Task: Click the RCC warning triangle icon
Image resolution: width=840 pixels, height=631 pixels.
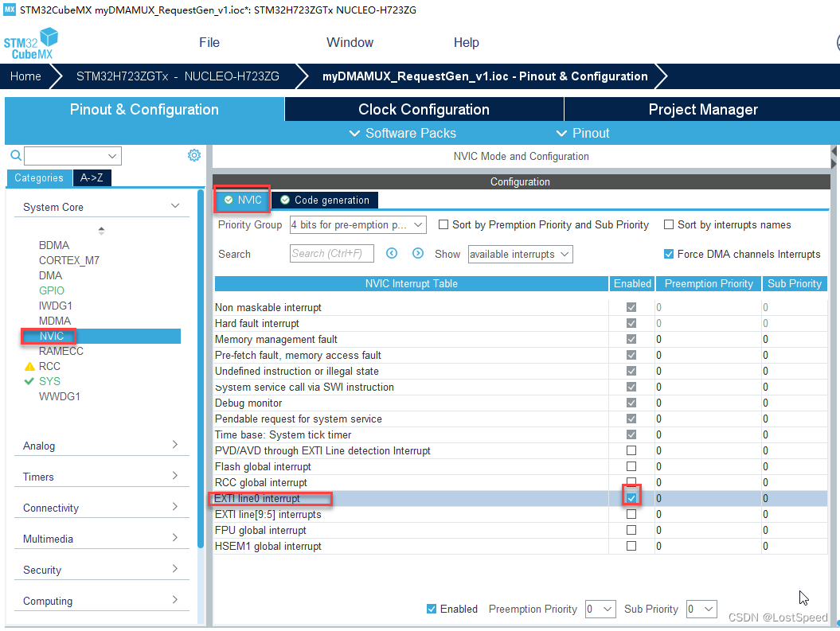Action: pyautogui.click(x=29, y=367)
